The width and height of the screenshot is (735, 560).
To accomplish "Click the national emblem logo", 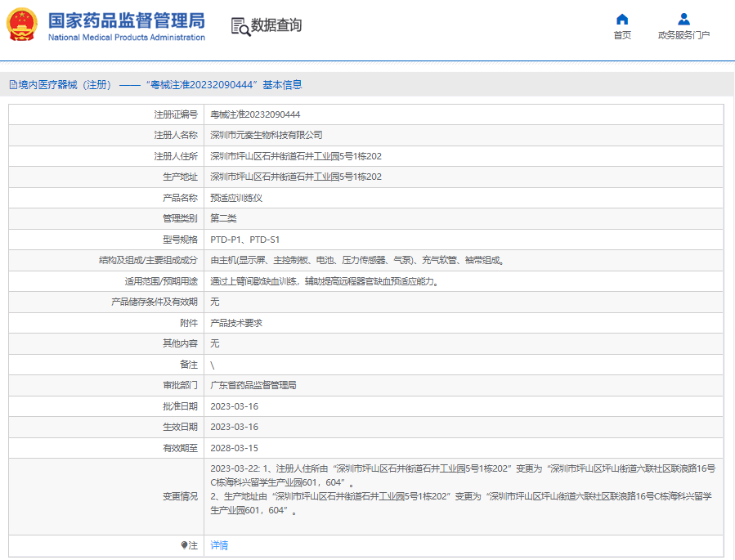I will pyautogui.click(x=21, y=25).
